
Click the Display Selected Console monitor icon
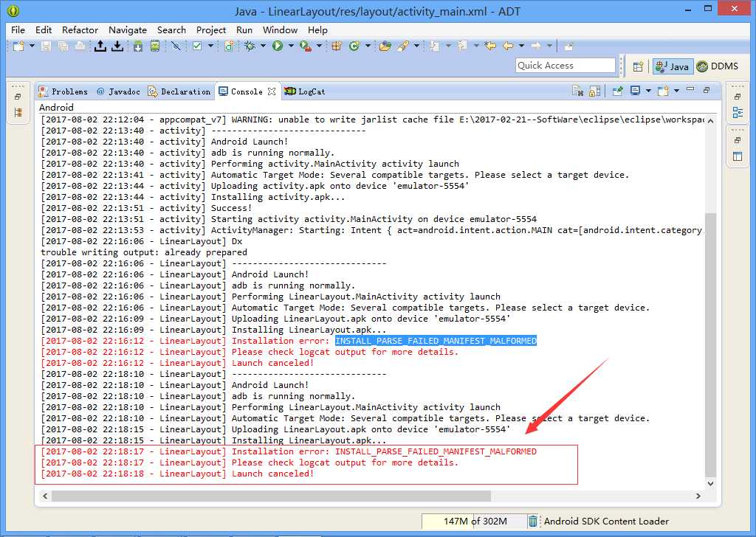[x=636, y=91]
